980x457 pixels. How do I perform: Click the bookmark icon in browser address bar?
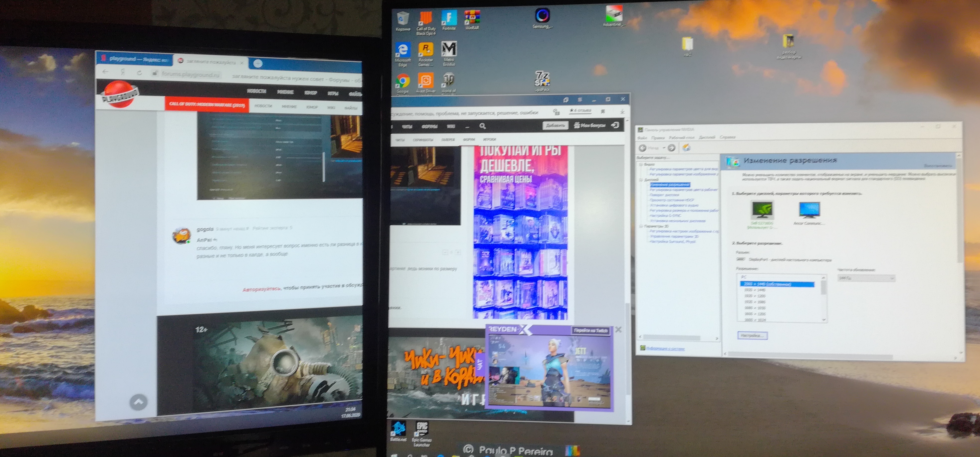click(603, 111)
